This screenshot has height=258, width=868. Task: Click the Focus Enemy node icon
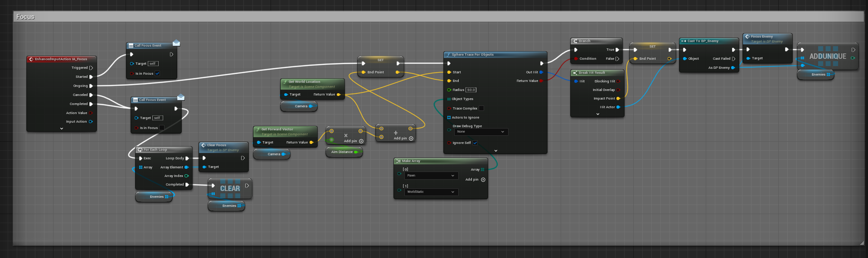click(x=747, y=37)
